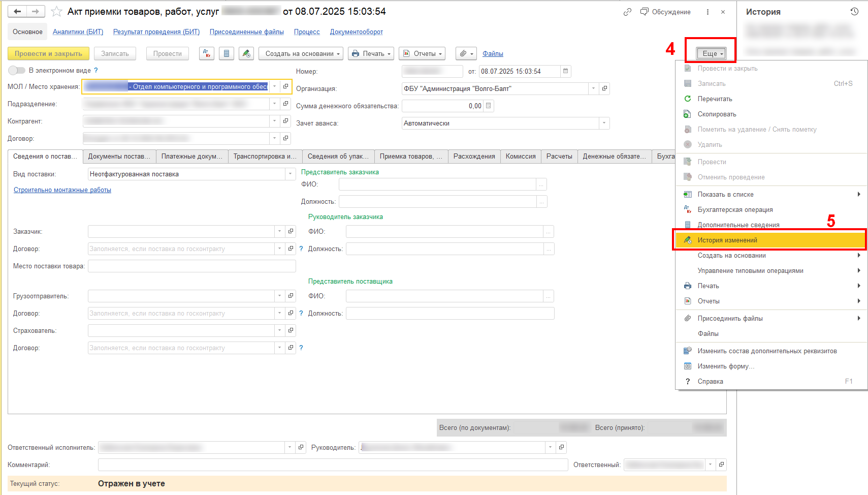The width and height of the screenshot is (868, 495).
Task: Open the 'Создать на основании' toolbar dropdown
Action: coord(301,53)
